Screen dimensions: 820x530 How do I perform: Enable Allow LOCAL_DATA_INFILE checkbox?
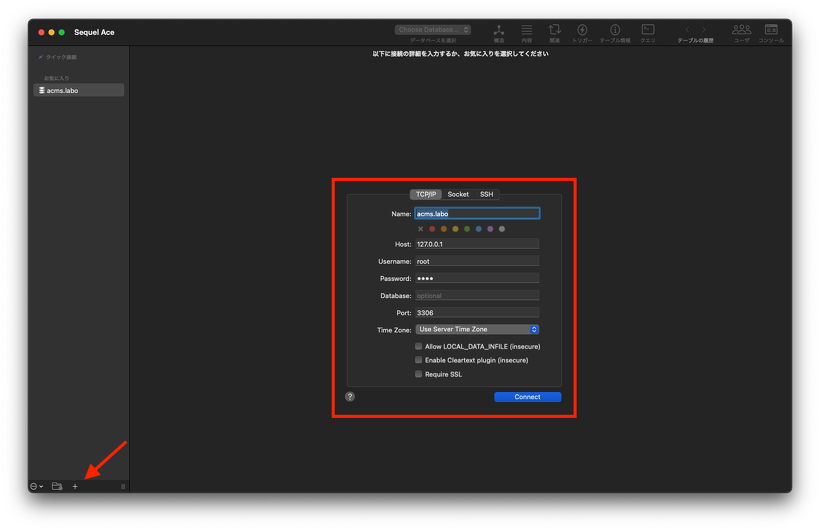419,346
